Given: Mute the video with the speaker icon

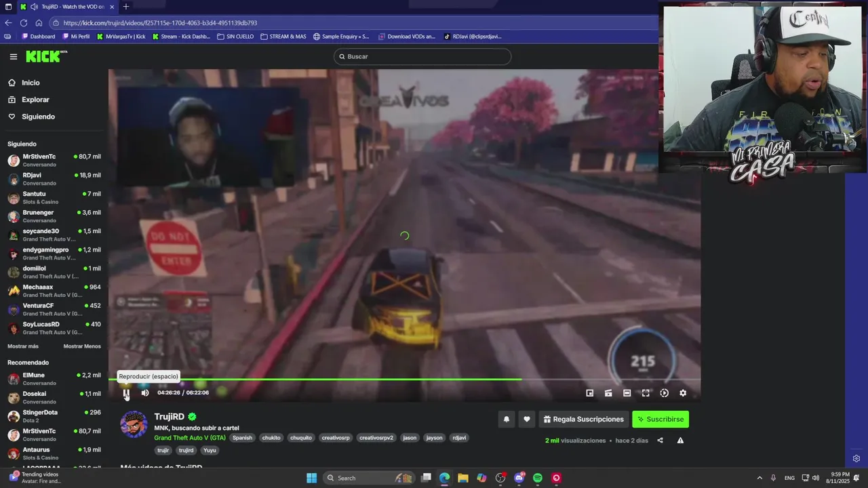Looking at the screenshot, I should pyautogui.click(x=145, y=392).
